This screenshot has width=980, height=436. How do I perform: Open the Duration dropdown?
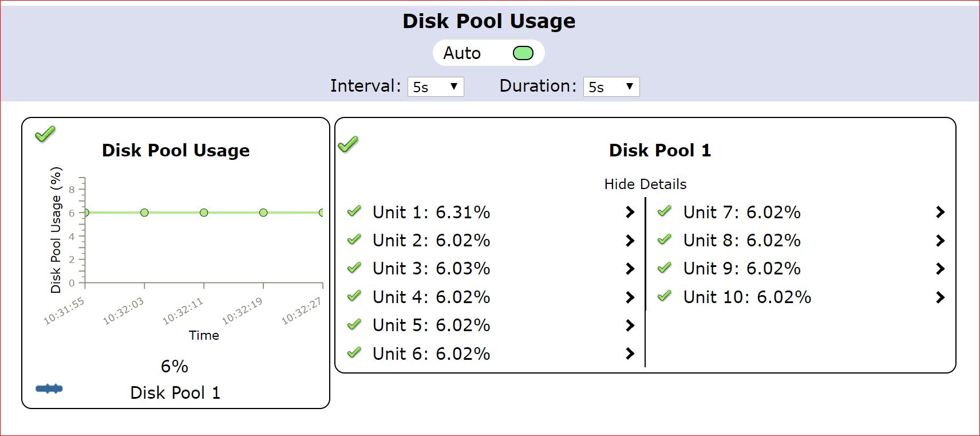pyautogui.click(x=611, y=87)
